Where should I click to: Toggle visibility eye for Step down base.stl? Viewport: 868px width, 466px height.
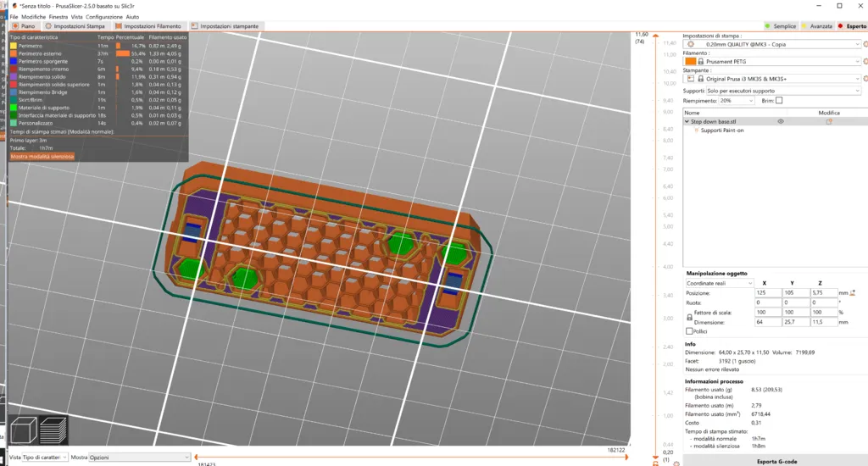(x=781, y=122)
